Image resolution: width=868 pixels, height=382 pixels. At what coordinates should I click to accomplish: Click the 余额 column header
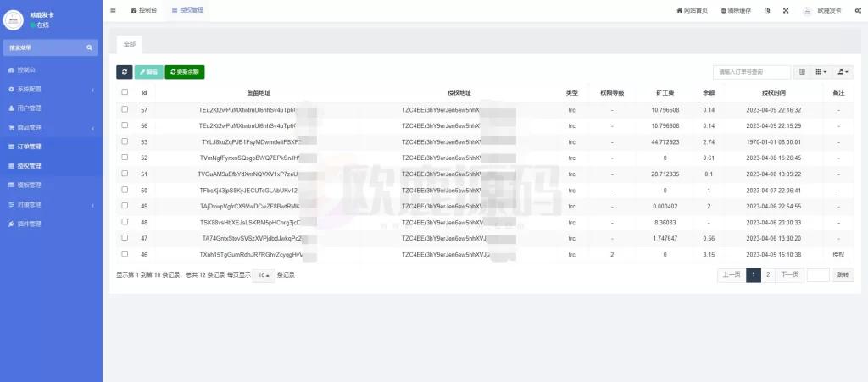709,93
